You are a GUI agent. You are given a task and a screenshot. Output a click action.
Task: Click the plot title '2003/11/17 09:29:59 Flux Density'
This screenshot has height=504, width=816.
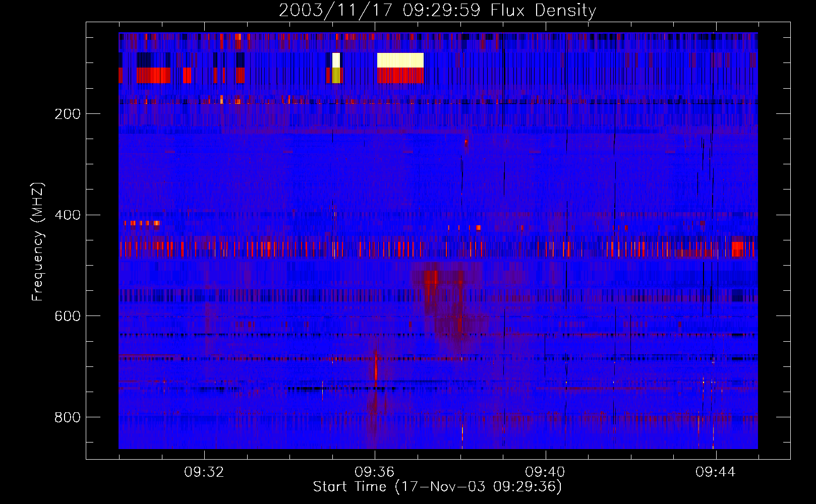(437, 10)
